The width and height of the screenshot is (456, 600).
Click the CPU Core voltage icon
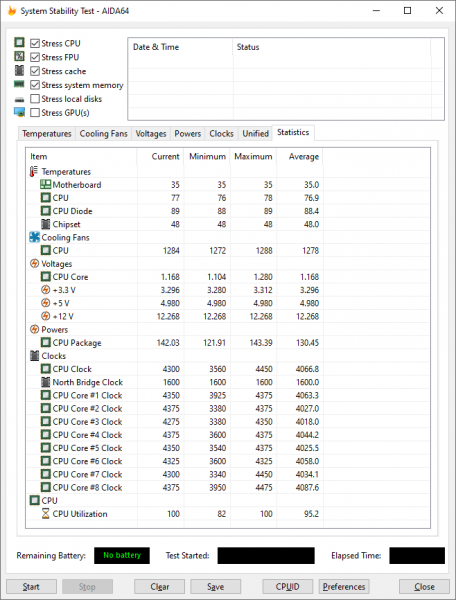click(46, 277)
